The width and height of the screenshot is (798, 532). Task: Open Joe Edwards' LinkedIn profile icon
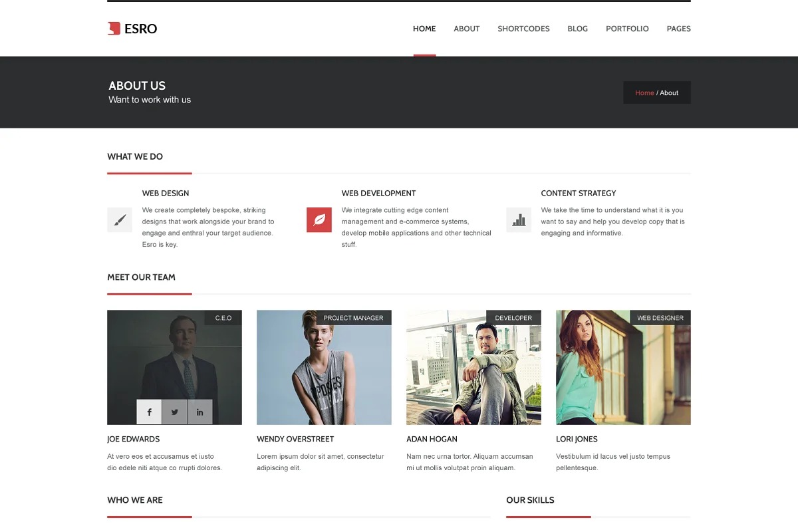pos(199,412)
